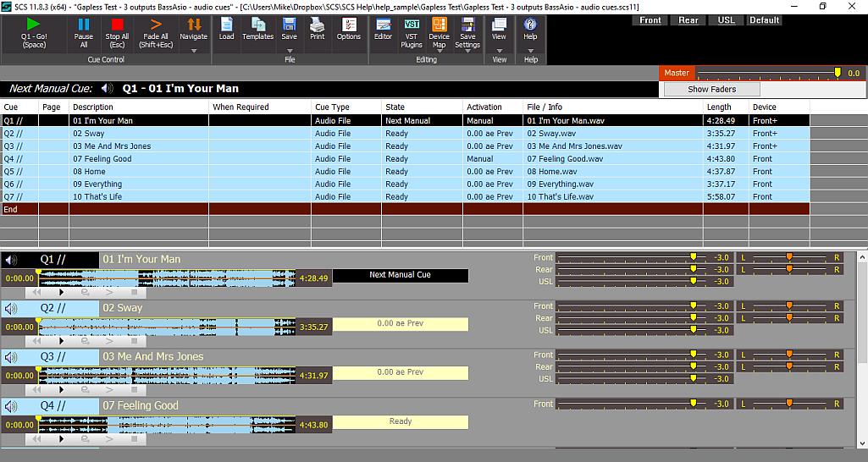This screenshot has width=868, height=462.
Task: Click the Save icon in the File group
Action: pyautogui.click(x=289, y=25)
